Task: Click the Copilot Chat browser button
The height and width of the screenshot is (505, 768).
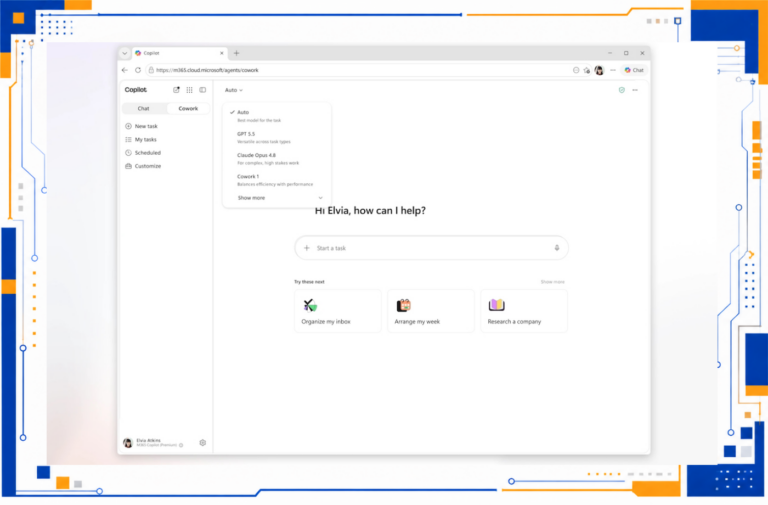Action: tap(634, 70)
